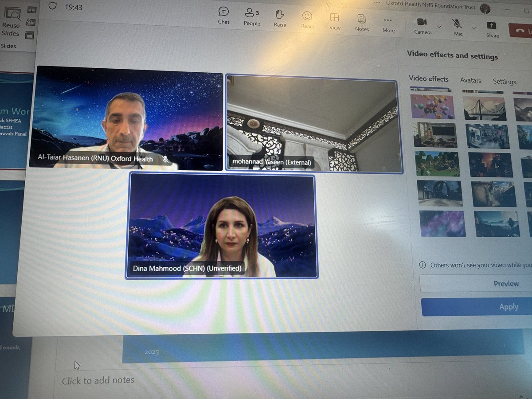This screenshot has width=532, height=399.
Task: Click the Slides group label in PowerPoint
Action: [8, 46]
